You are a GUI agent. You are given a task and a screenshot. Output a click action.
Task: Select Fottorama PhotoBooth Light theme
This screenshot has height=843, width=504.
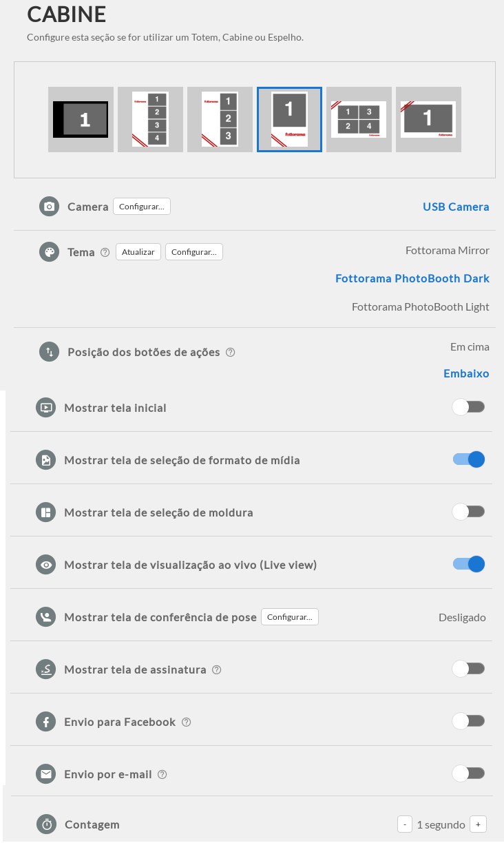421,306
